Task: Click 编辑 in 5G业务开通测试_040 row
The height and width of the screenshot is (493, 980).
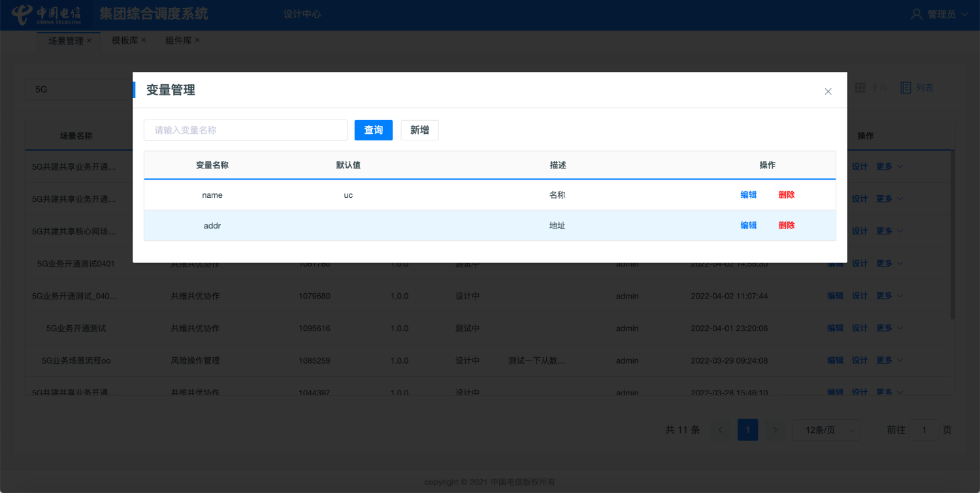Action: pyautogui.click(x=836, y=296)
